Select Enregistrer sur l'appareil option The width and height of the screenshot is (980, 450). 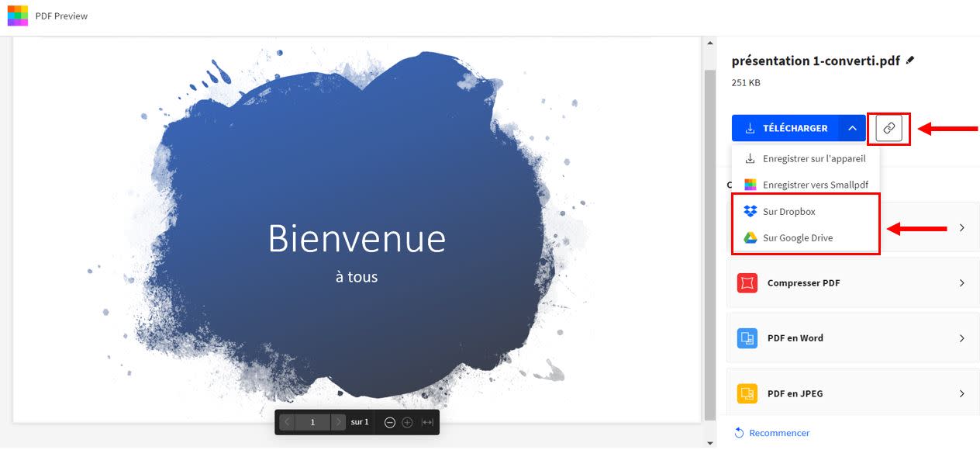[806, 158]
